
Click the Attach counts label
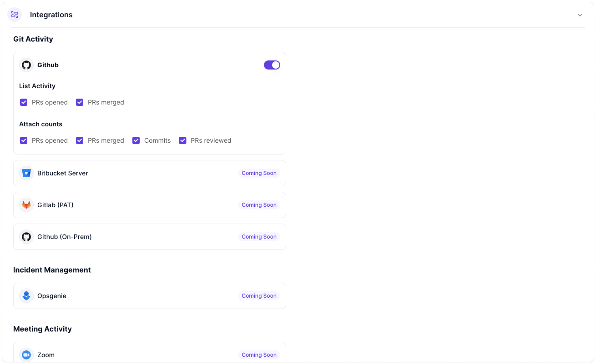(40, 124)
